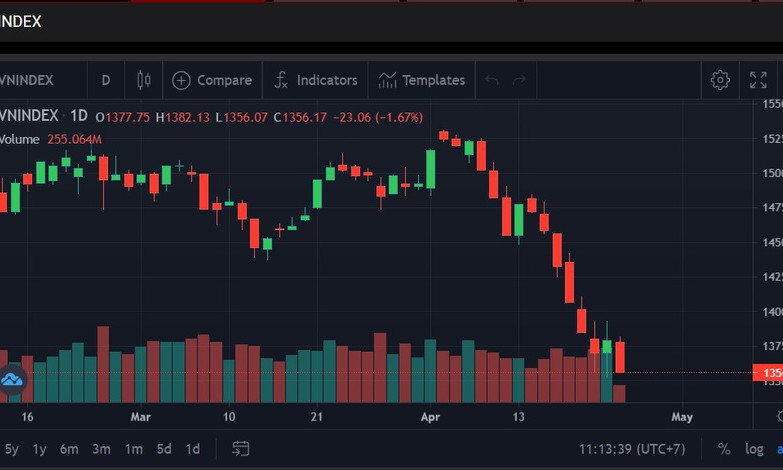Click the Compare symbol button
Screen dimensions: 783x470
[x=212, y=80]
